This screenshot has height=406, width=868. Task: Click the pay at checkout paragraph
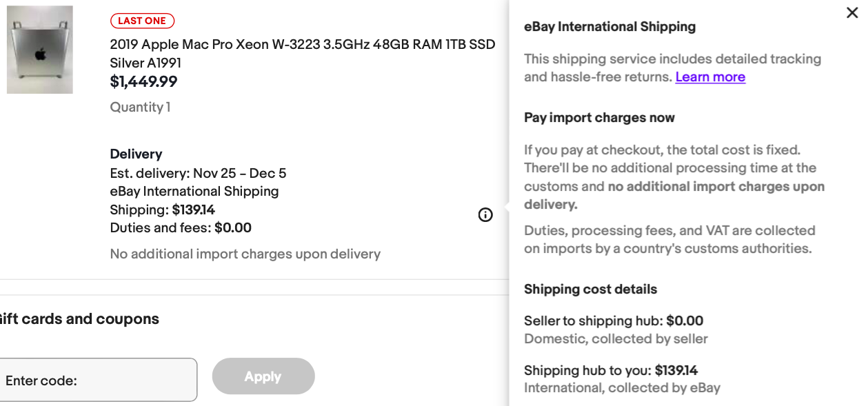click(x=674, y=177)
